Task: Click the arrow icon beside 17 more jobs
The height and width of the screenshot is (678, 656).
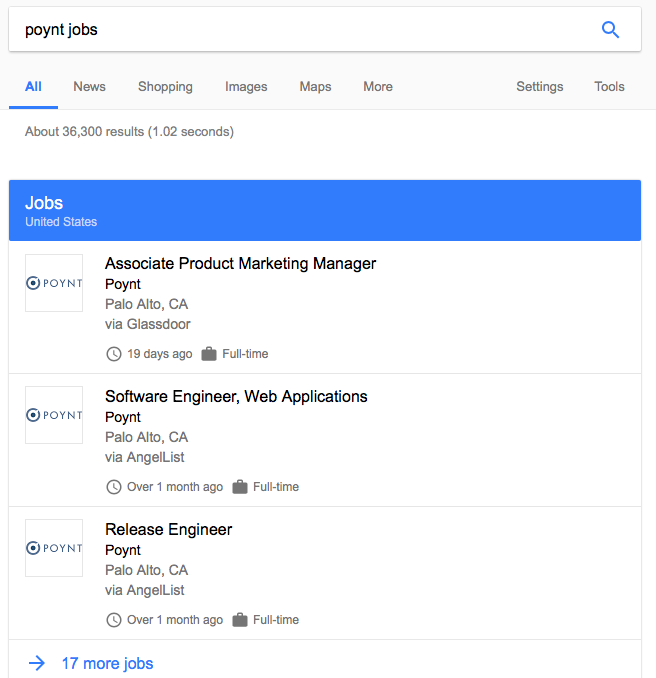Action: (37, 663)
